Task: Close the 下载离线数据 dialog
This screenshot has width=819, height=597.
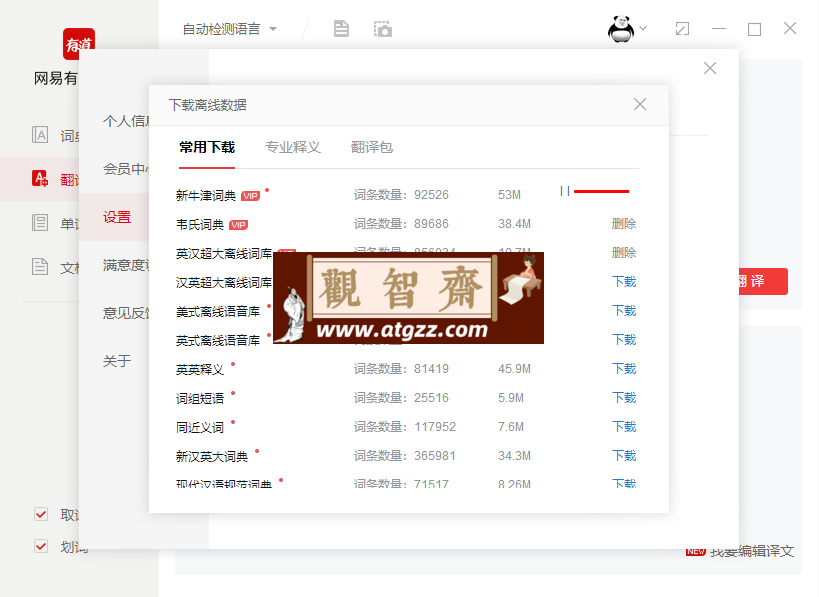Action: pyautogui.click(x=640, y=104)
